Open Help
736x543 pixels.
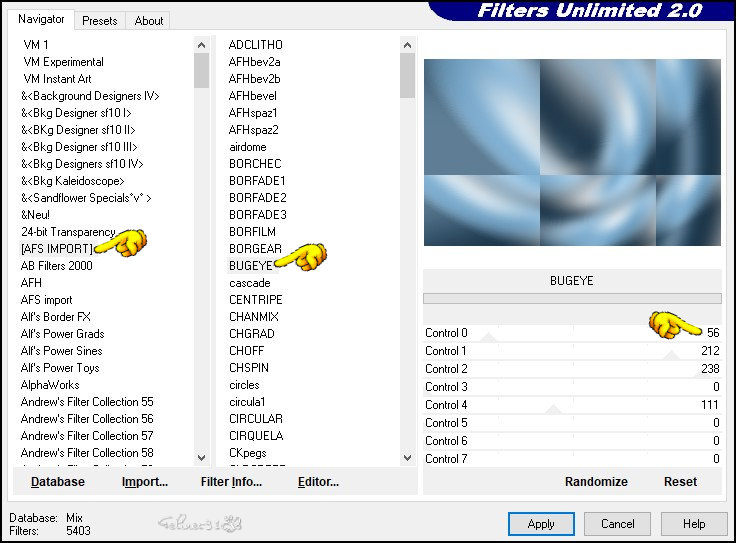coord(694,524)
